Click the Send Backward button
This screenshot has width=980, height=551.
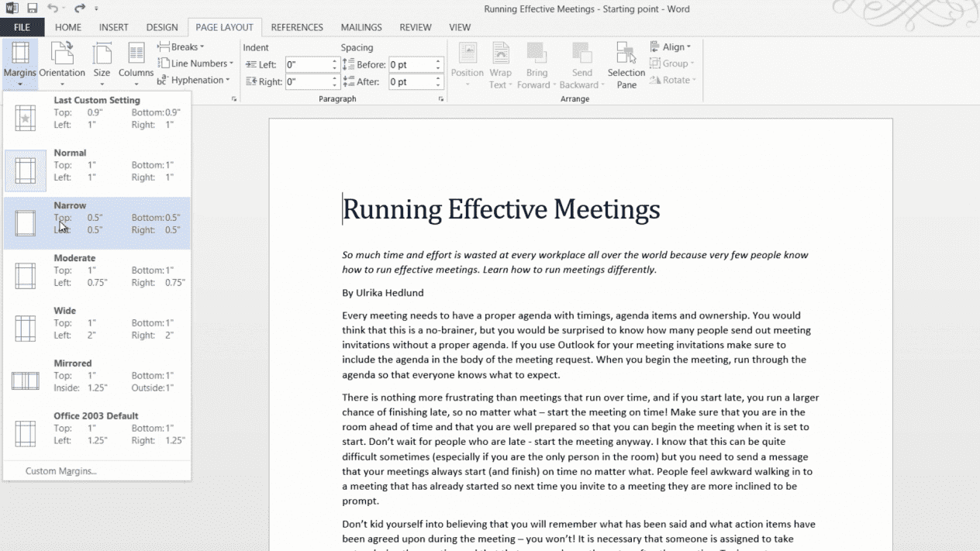[582, 65]
